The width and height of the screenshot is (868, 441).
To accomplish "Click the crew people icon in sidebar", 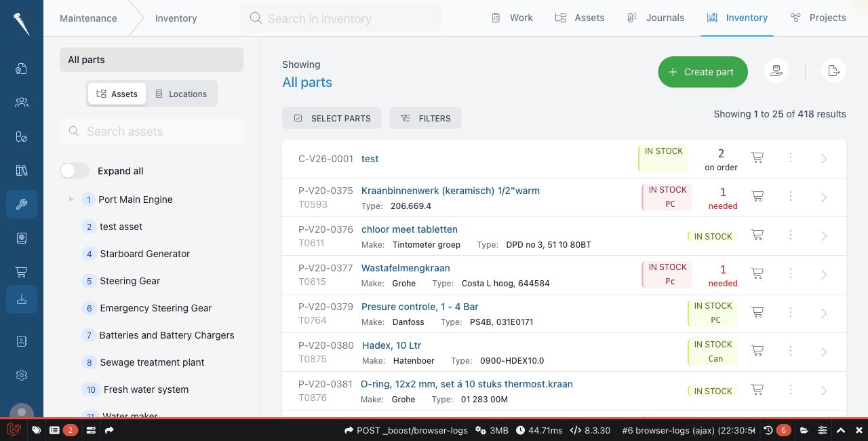I will (22, 102).
